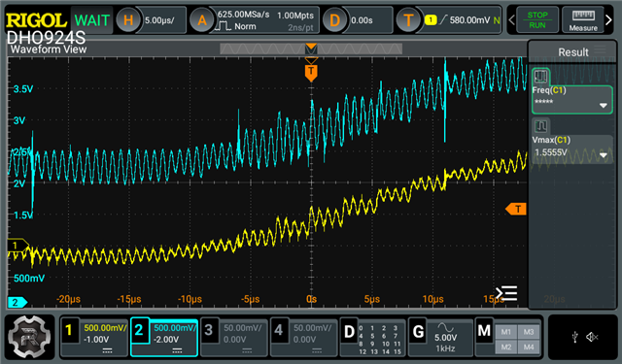Open digital channel 0-15 selector grid
Screen dimensions: 622x364
click(x=380, y=340)
